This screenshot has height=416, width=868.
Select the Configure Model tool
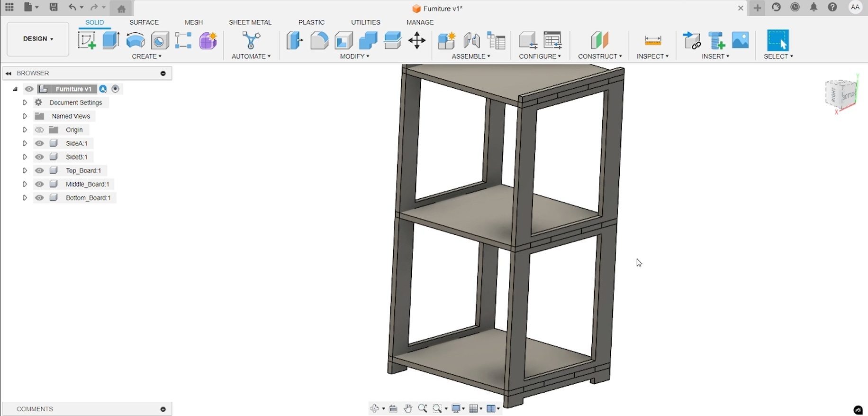(x=528, y=40)
